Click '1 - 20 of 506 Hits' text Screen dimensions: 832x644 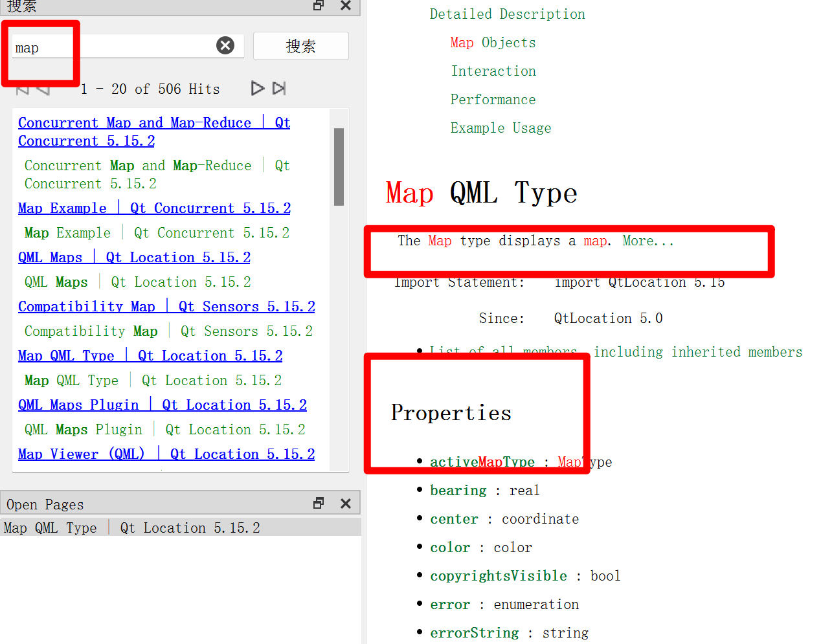(150, 89)
